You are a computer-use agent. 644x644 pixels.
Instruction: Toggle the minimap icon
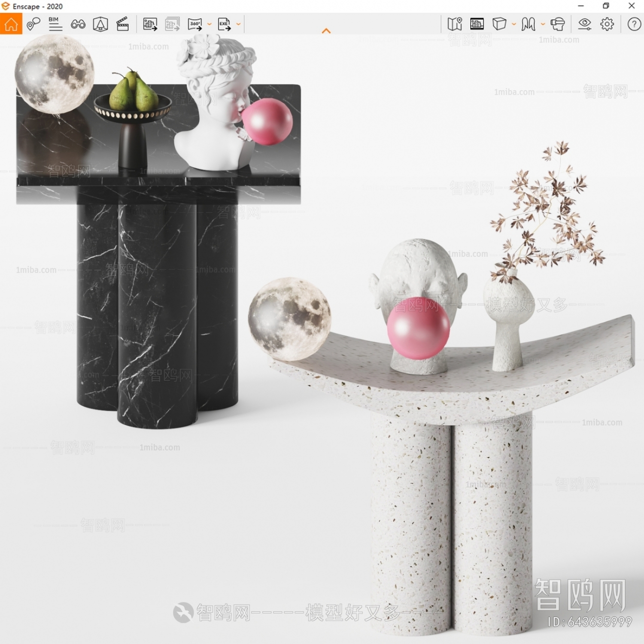pos(455,24)
